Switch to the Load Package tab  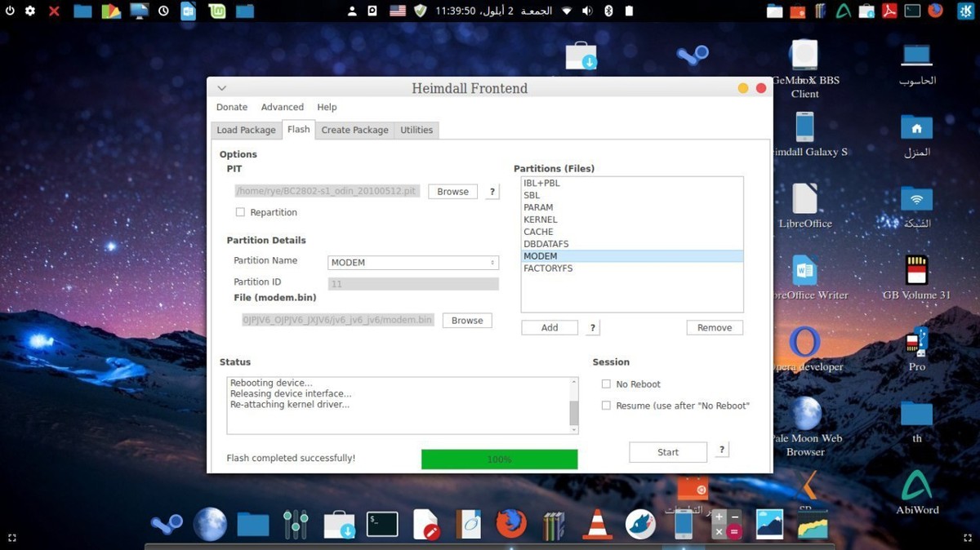(x=246, y=130)
